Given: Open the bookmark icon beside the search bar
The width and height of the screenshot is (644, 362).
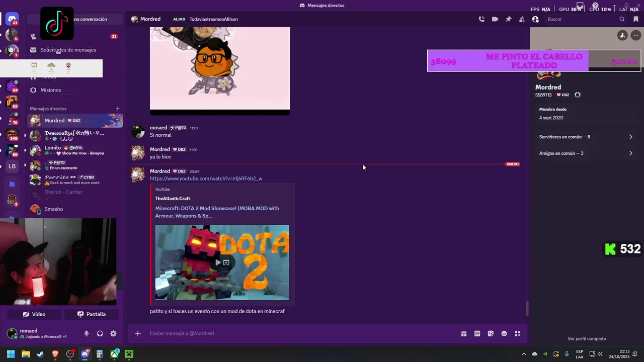Looking at the screenshot, I should click(x=636, y=19).
